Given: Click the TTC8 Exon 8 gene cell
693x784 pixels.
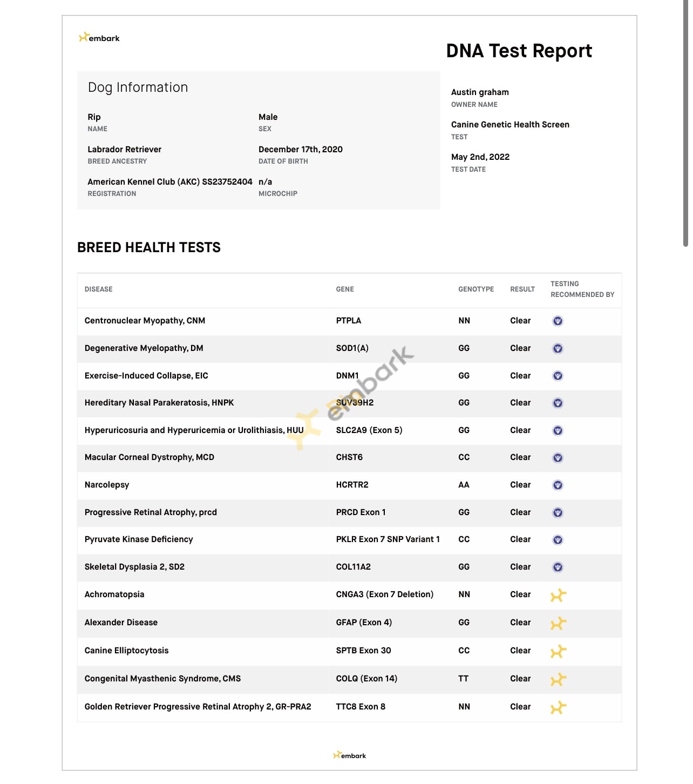Looking at the screenshot, I should pyautogui.click(x=361, y=707).
